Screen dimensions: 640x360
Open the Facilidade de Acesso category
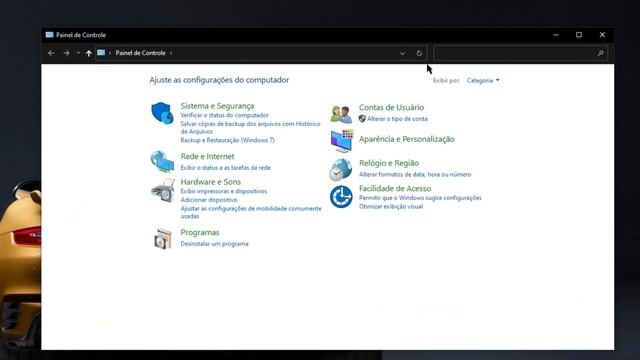click(395, 189)
